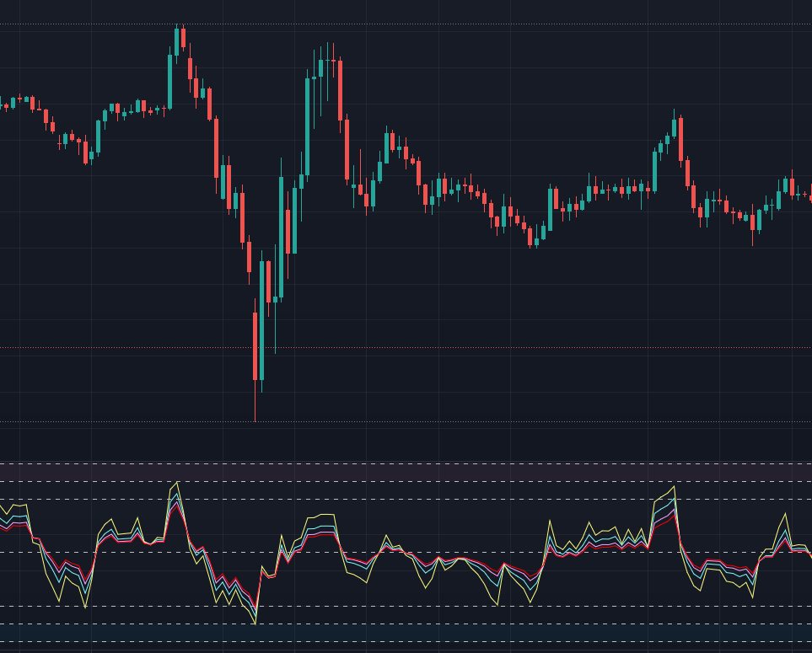This screenshot has height=653, width=812.
Task: Click the yellow oscillator line's lowest trough
Action: (x=255, y=624)
